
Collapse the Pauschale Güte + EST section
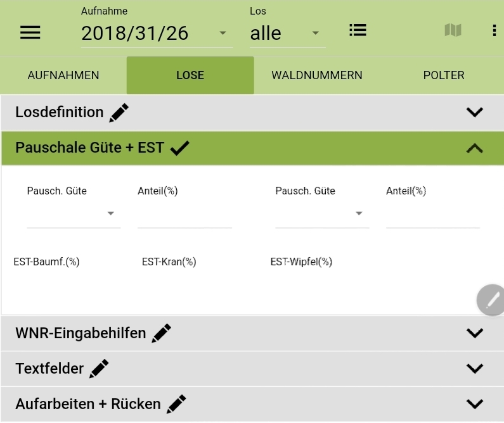[x=474, y=148]
